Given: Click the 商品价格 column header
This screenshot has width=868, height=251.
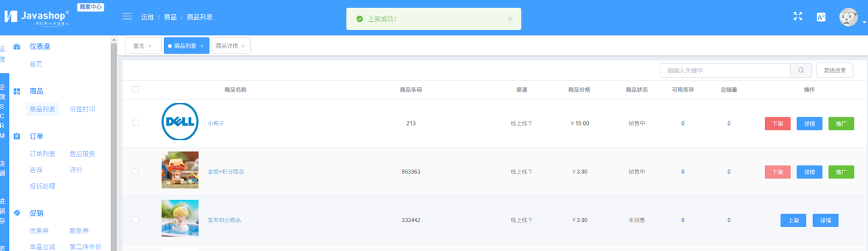Looking at the screenshot, I should (580, 90).
